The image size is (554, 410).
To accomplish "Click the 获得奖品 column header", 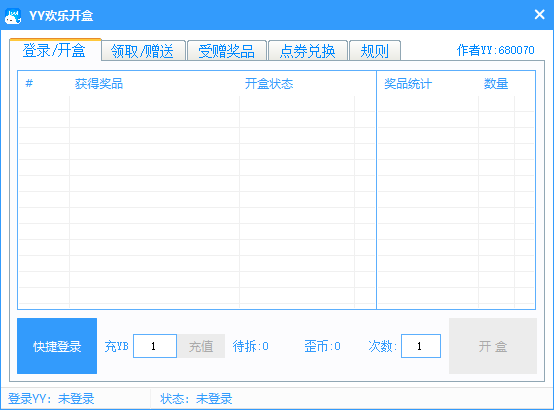I will click(99, 84).
